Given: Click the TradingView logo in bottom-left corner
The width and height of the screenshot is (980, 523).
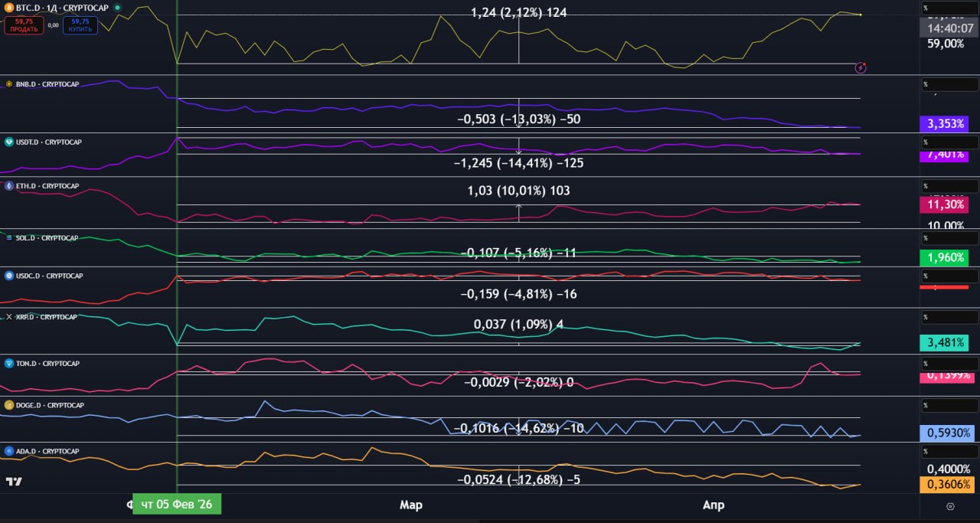Looking at the screenshot, I should click(13, 482).
